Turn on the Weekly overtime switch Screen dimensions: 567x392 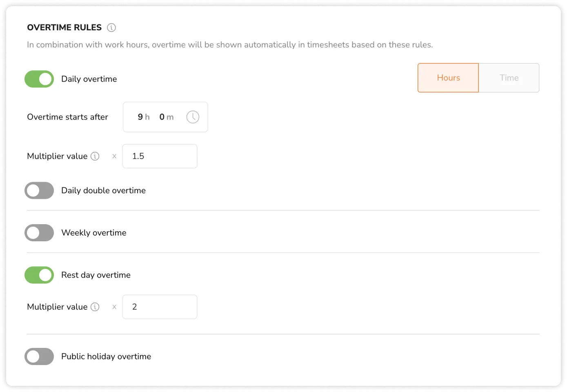pyautogui.click(x=39, y=233)
